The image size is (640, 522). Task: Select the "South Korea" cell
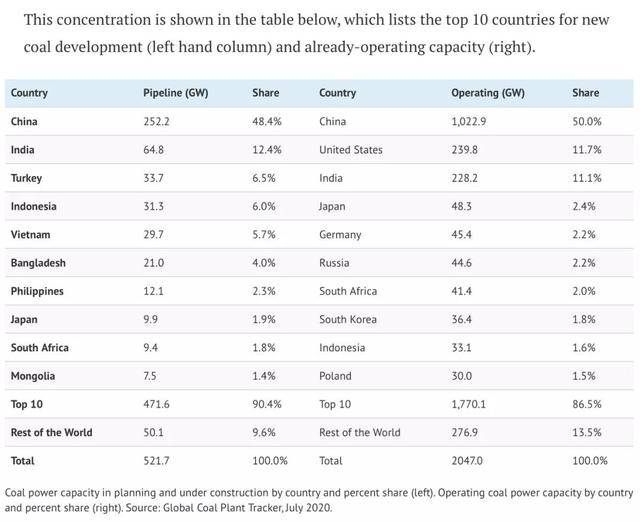click(348, 319)
